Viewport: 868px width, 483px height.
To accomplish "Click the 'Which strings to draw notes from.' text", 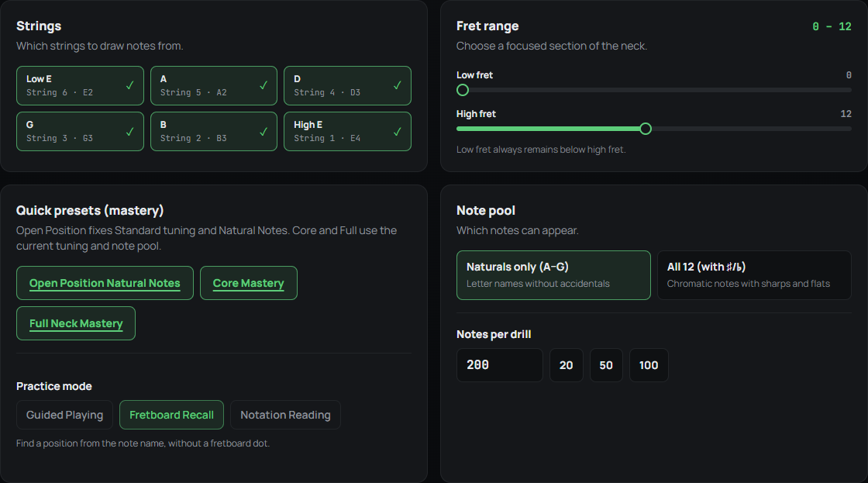I will pos(100,46).
